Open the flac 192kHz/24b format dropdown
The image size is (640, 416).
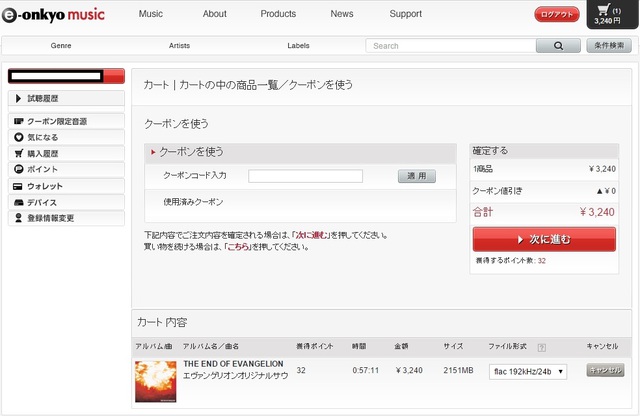(x=528, y=371)
